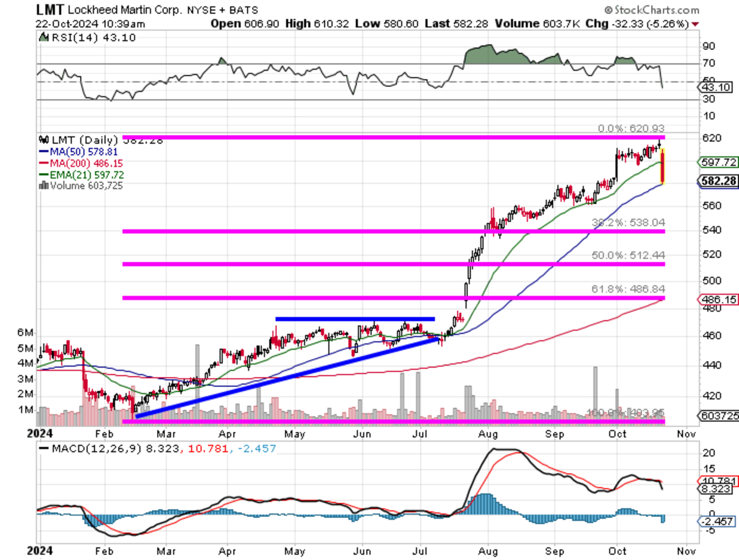739x560 pixels.
Task: Click the MACD(12,26,9) black line legend marker
Action: (44, 449)
